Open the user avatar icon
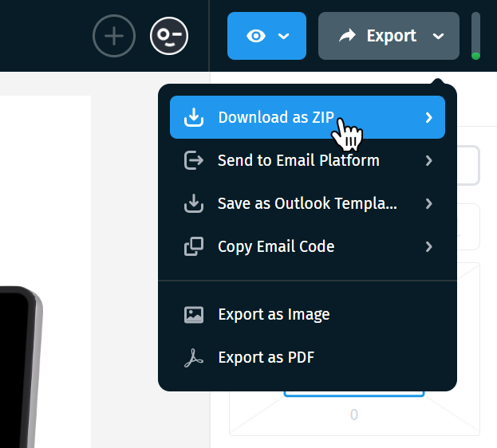This screenshot has width=497, height=448. point(169,36)
